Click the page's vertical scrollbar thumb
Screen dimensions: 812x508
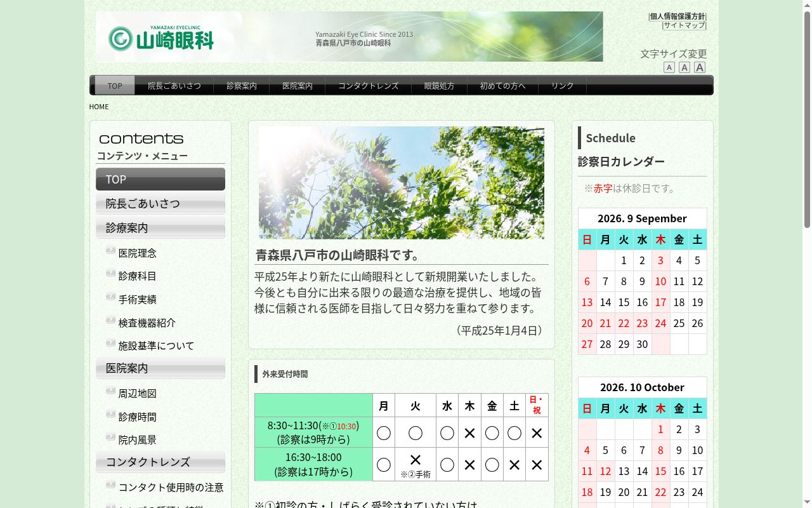pos(807,119)
